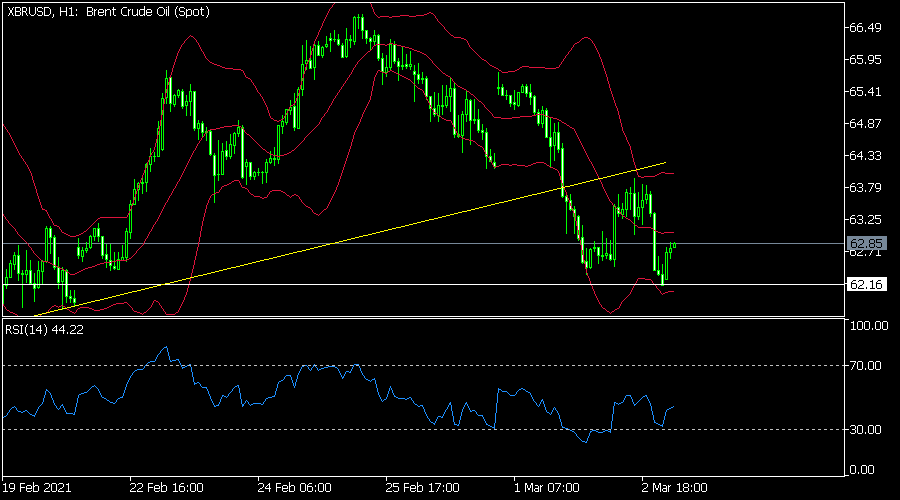900x500 pixels.
Task: Click the 65.95 price axis label
Action: [x=866, y=60]
